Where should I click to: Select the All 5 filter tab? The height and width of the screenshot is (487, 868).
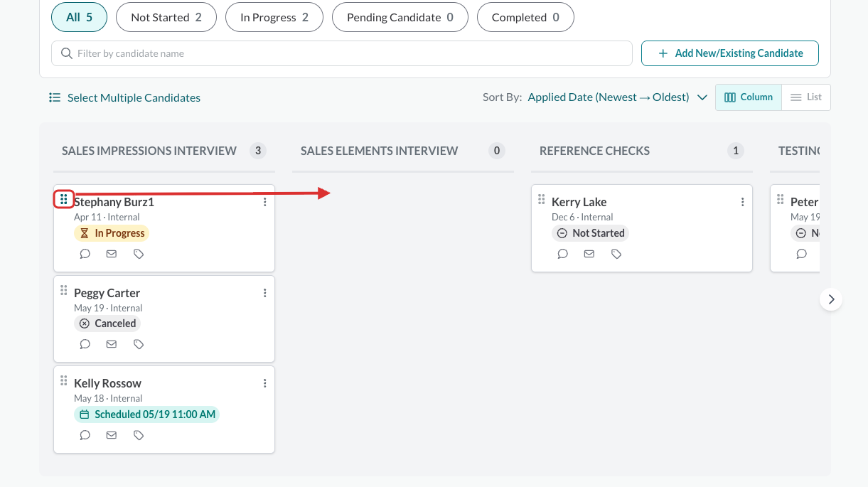point(79,17)
